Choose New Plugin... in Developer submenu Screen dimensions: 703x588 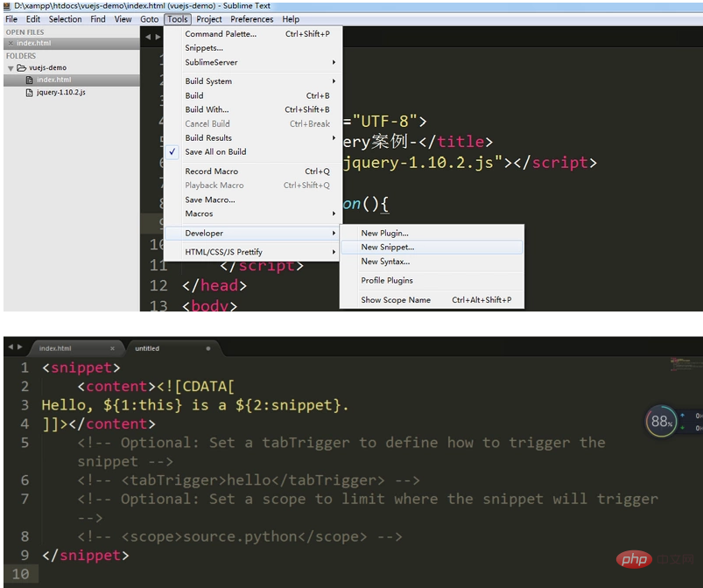pos(432,233)
